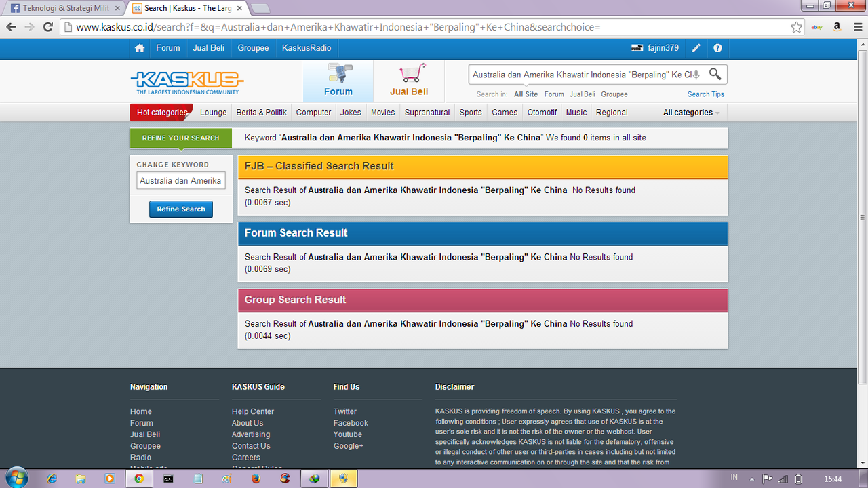Click the Refine Search button
The height and width of the screenshot is (488, 868).
181,209
